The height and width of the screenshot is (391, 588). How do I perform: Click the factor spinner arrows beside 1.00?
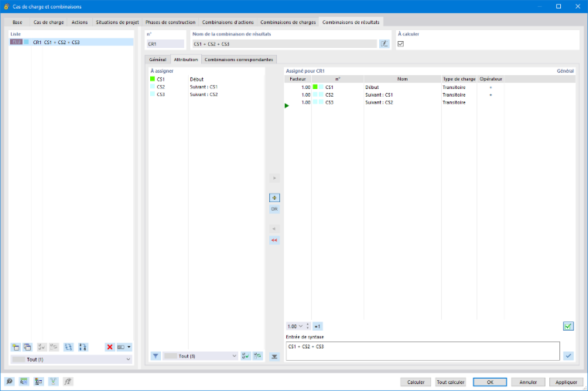[308, 327]
